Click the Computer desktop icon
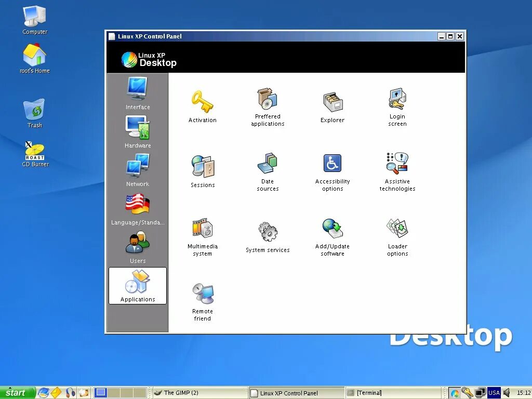532x399 pixels. click(35, 20)
